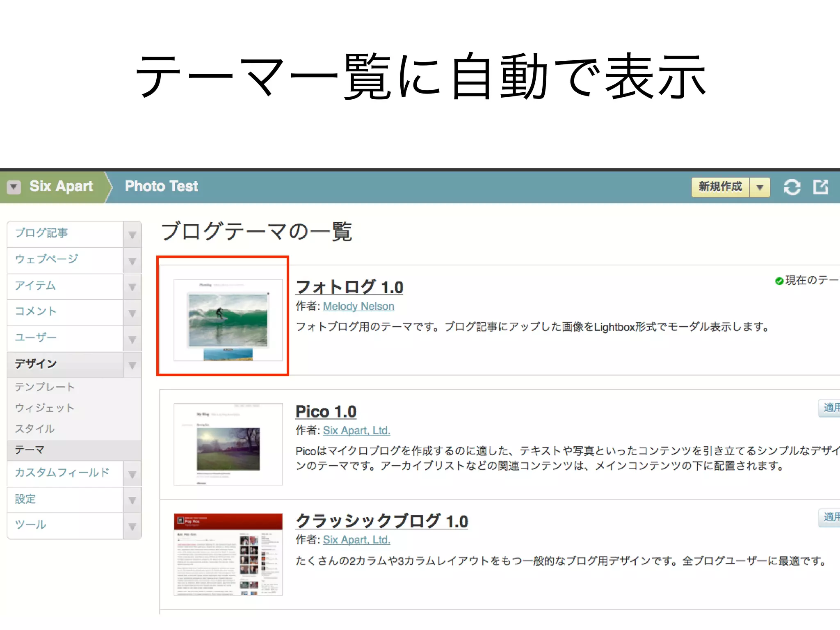This screenshot has height=630, width=840.
Task: Expand the ブログ記事 menu arrow
Action: [x=132, y=235]
